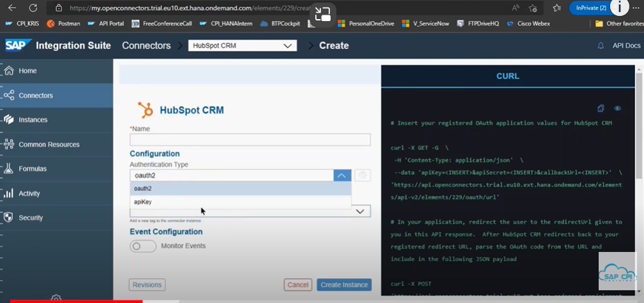Open the FTPDriveHQ bookmark
The height and width of the screenshot is (303, 644).
pyautogui.click(x=478, y=24)
